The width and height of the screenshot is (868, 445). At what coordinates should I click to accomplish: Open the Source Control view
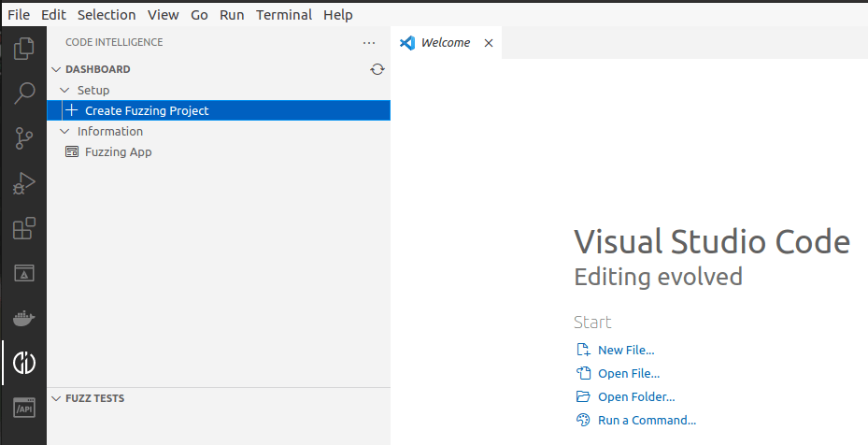coord(23,138)
